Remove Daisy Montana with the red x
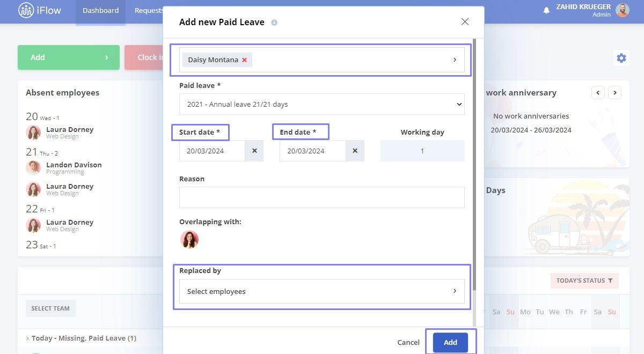The width and height of the screenshot is (644, 354). tap(244, 60)
